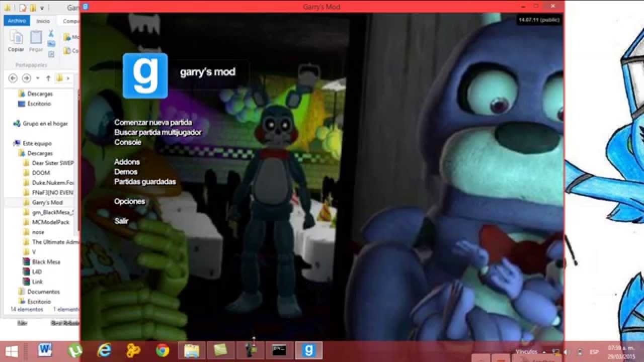Open the Addons menu entry
Screen dimensions: 644x362
[127, 162]
